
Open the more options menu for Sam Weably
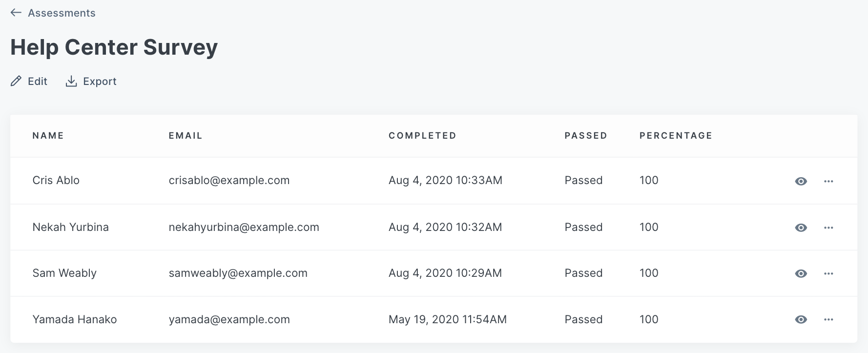coord(828,273)
